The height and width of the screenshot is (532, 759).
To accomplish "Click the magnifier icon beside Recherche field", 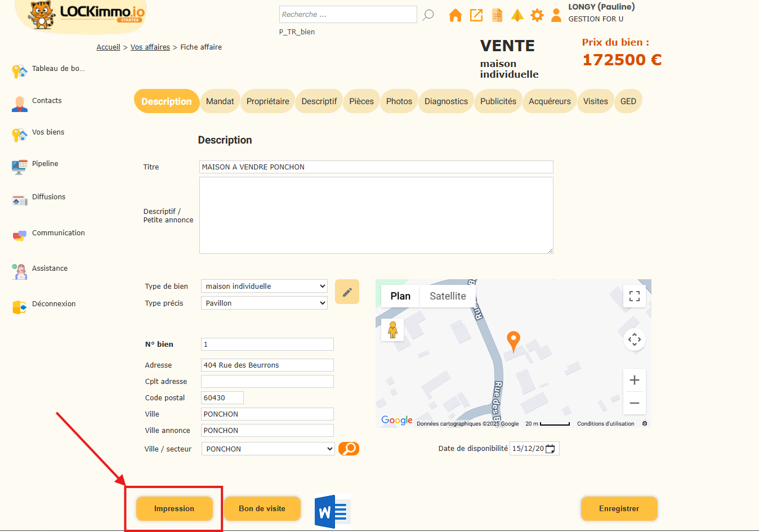I will [428, 15].
